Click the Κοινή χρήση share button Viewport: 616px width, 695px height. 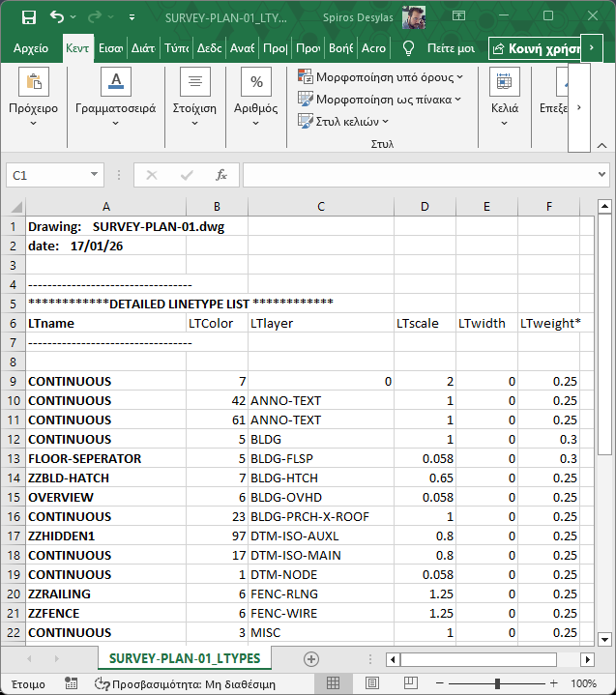coord(535,48)
